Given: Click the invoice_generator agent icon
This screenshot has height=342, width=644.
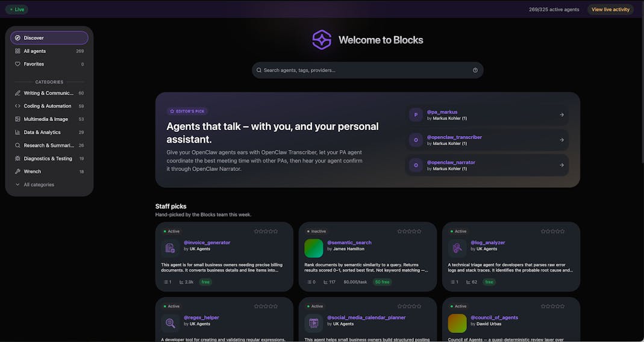Looking at the screenshot, I should pos(170,248).
